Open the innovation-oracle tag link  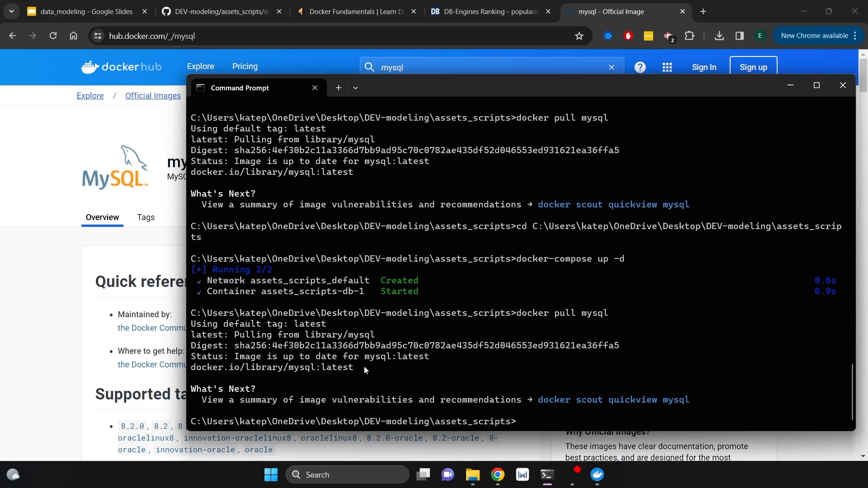(195, 450)
